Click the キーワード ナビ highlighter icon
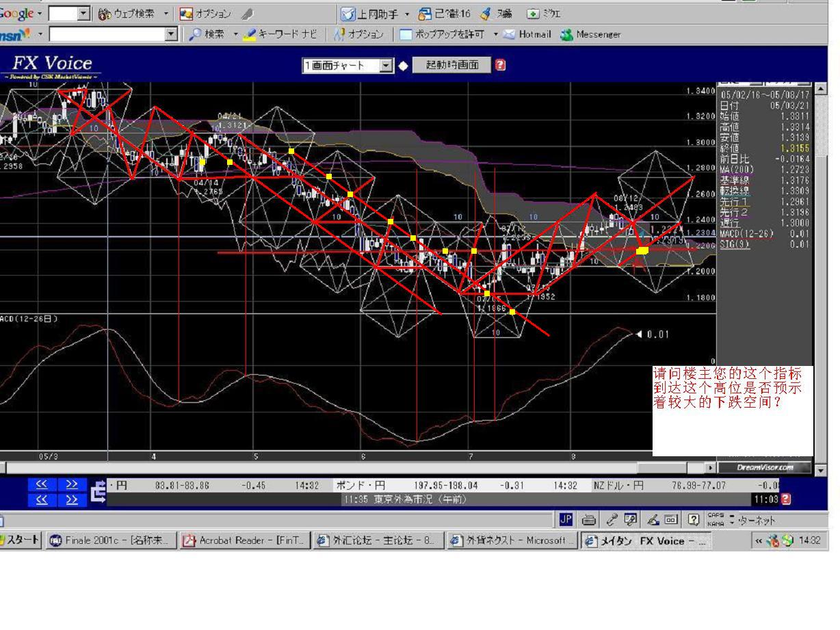The width and height of the screenshot is (840, 630). pyautogui.click(x=250, y=34)
